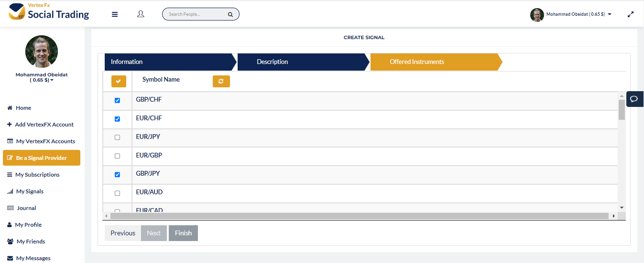Click the search magnifier icon
This screenshot has width=644, height=263.
tap(230, 14)
